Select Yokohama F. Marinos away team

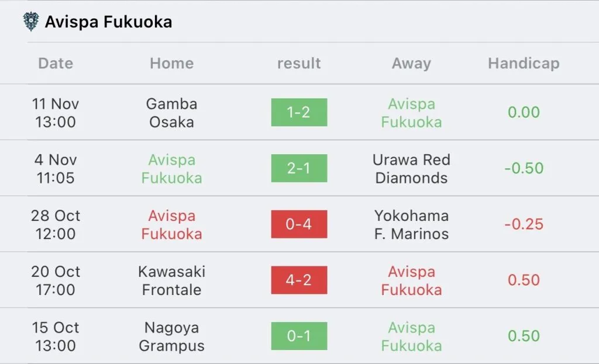click(x=411, y=225)
